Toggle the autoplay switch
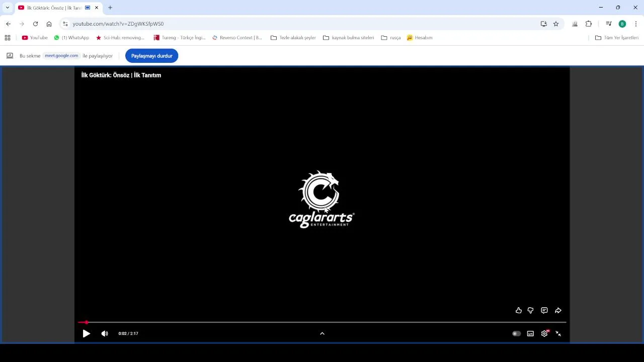This screenshot has height=362, width=644. pyautogui.click(x=516, y=333)
